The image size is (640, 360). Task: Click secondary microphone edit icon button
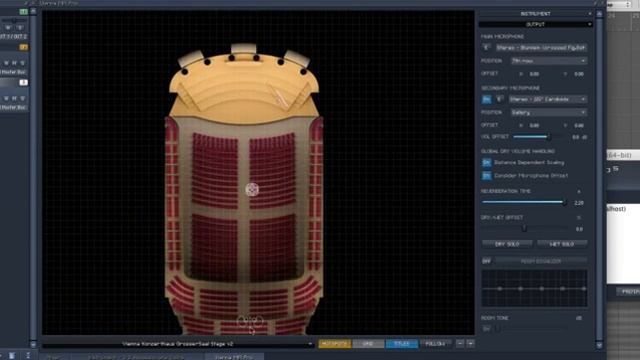(499, 99)
